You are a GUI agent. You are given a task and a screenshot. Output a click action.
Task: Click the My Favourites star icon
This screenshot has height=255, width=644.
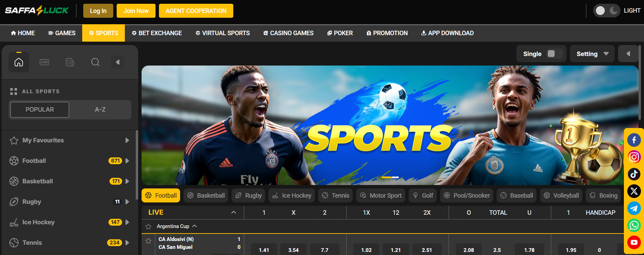[14, 140]
